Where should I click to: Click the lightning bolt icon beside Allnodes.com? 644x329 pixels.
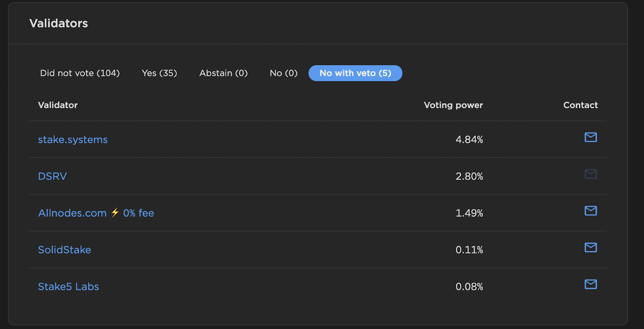pos(115,212)
